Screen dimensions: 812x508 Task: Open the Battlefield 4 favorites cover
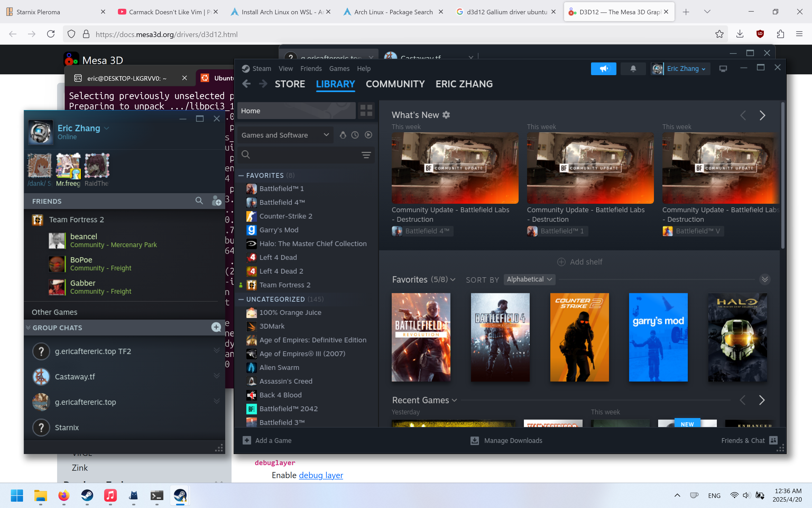tap(500, 337)
